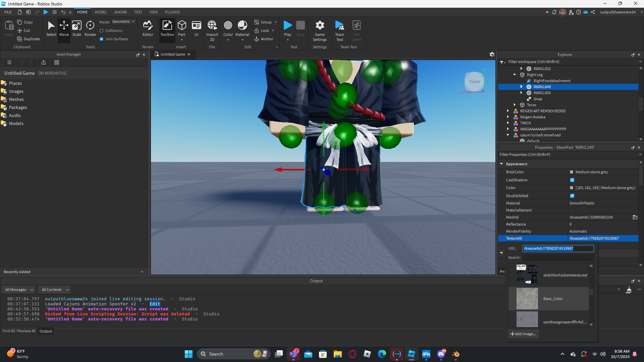644x362 pixels.
Task: Open the Meshes folder in Asset Manager
Action: coord(16,99)
